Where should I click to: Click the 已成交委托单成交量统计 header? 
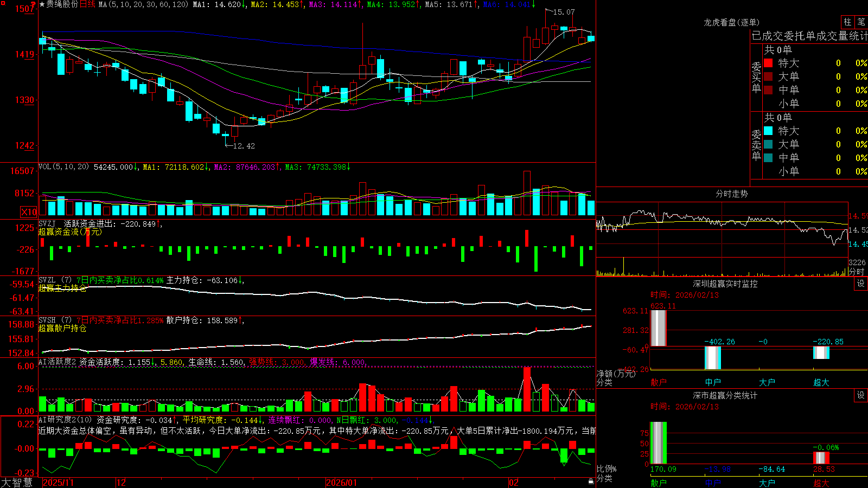pos(809,36)
